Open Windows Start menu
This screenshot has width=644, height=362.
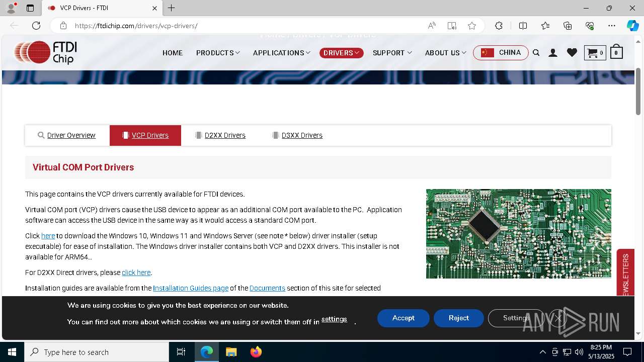(x=12, y=352)
